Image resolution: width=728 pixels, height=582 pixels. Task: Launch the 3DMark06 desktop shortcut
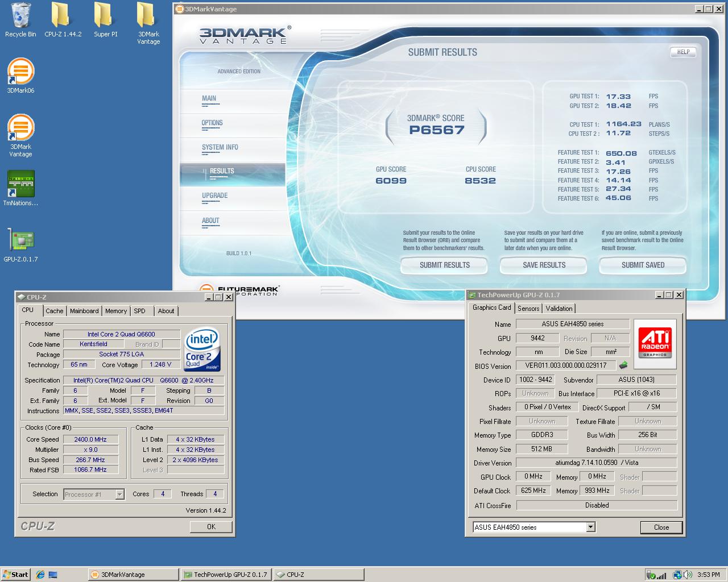[20, 75]
